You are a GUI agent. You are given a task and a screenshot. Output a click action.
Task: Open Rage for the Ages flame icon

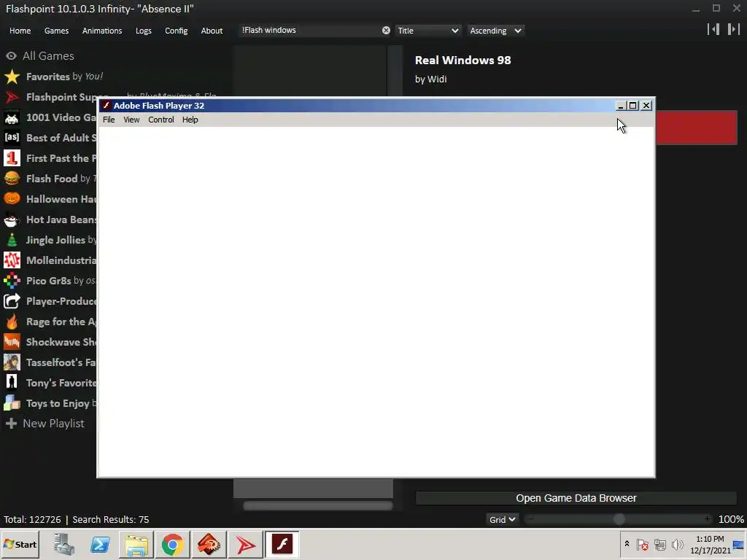(x=12, y=322)
